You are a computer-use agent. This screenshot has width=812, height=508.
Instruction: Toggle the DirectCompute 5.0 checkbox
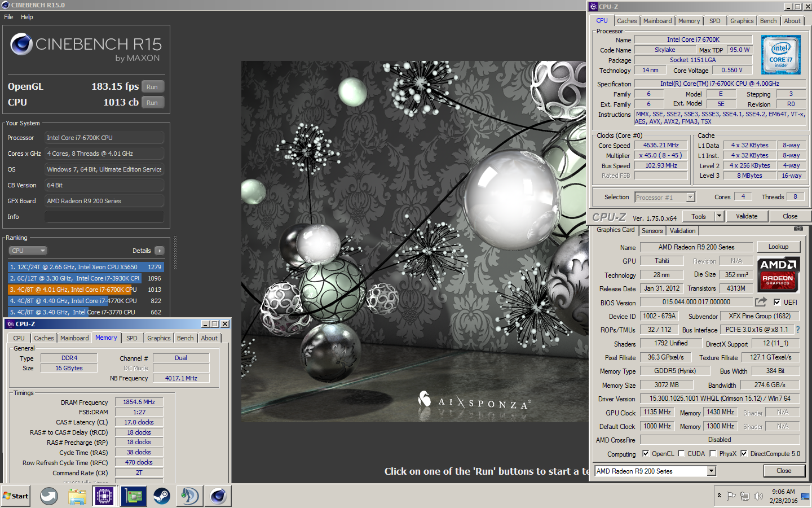pyautogui.click(x=744, y=453)
